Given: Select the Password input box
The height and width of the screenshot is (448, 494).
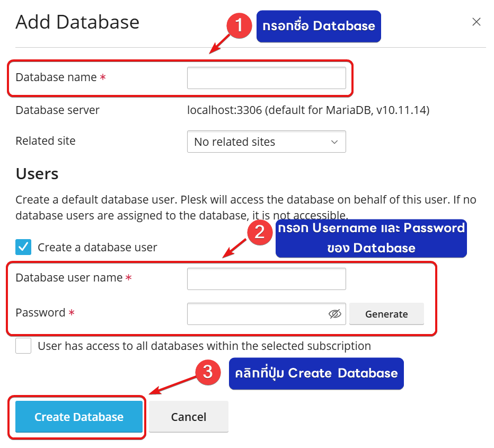Looking at the screenshot, I should [257, 314].
